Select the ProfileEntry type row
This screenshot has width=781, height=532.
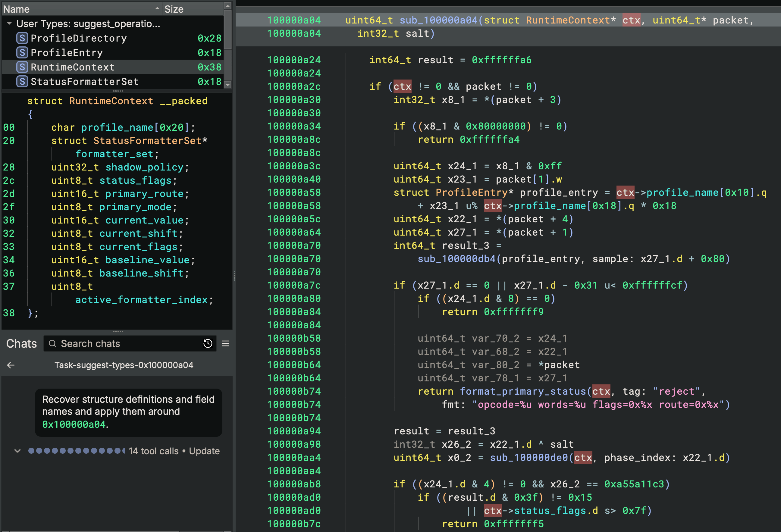click(x=113, y=52)
